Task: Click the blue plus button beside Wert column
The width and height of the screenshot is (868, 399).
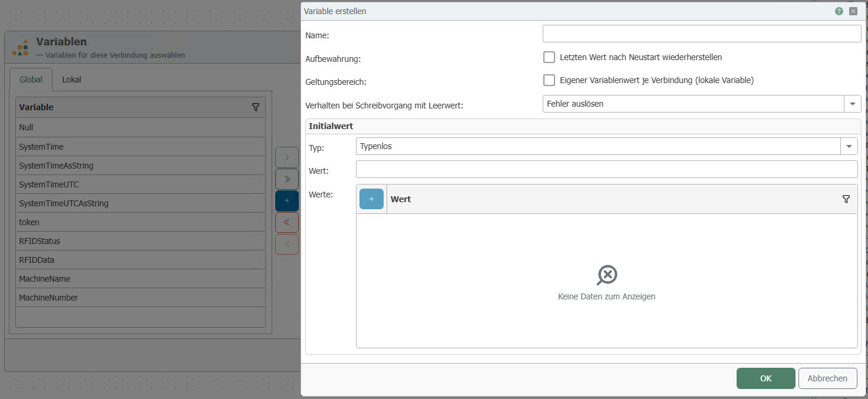Action: (x=371, y=199)
